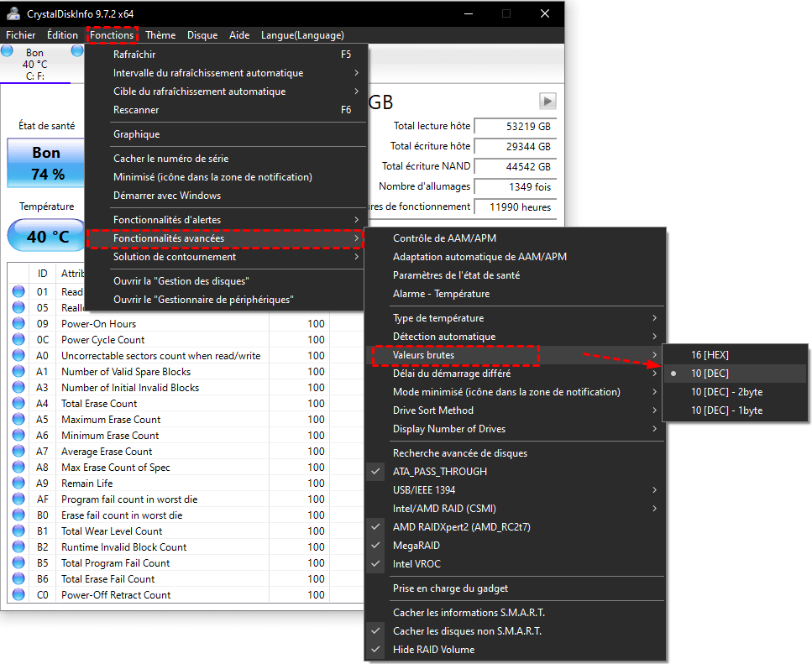812x664 pixels.
Task: Click status orb of Maximum Erase Count row
Action: click(18, 419)
